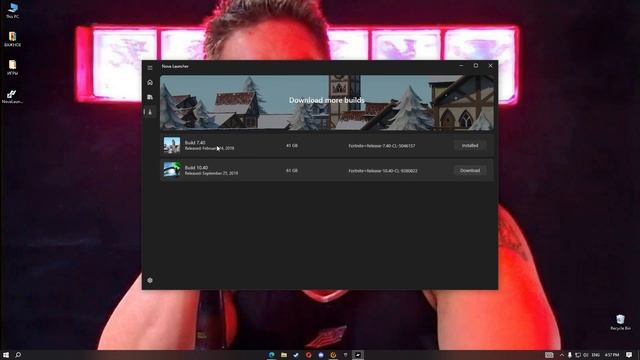Click the Installed button for Build 7.40

(x=470, y=146)
